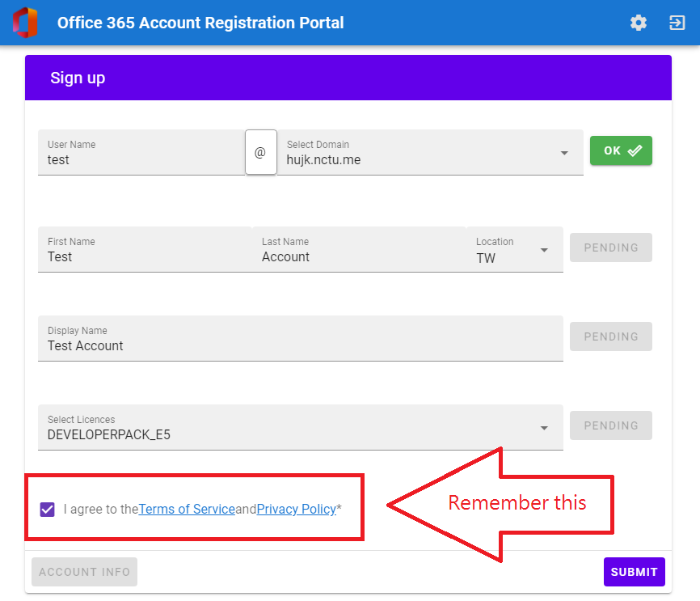700x601 pixels.
Task: Expand the Location TW dropdown
Action: click(x=515, y=249)
